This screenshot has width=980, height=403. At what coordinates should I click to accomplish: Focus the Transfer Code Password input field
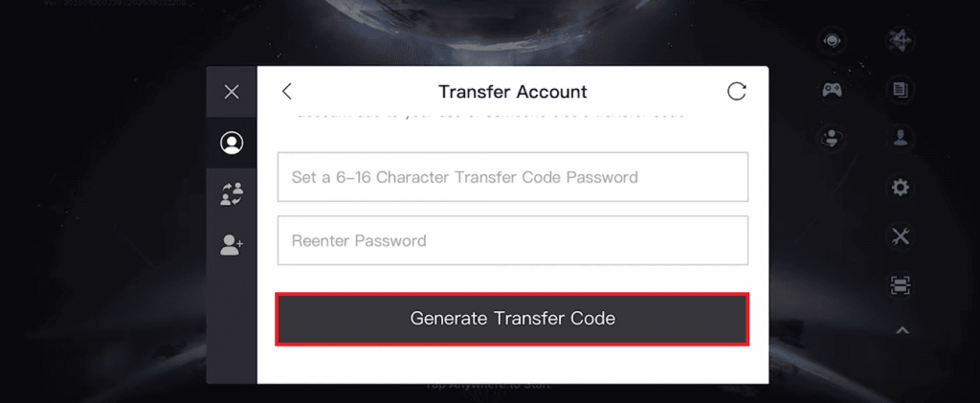click(512, 177)
